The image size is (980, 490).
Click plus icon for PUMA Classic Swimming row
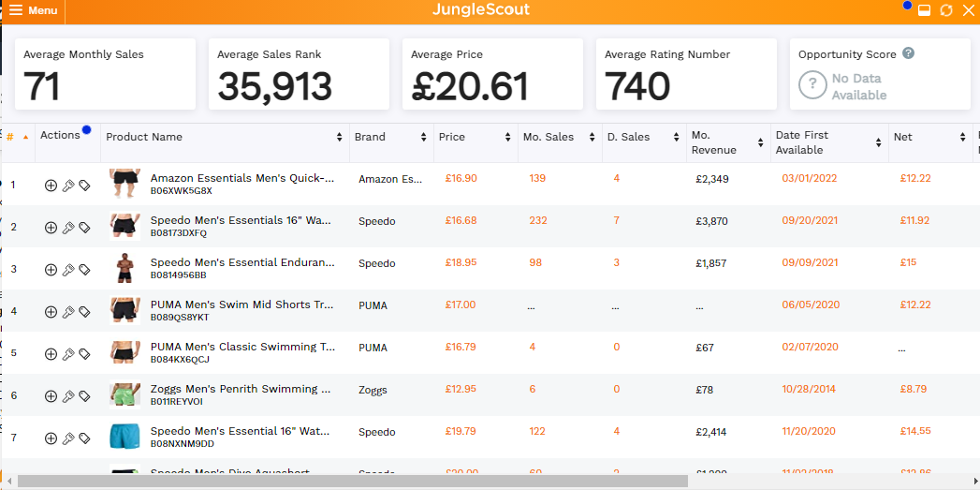tap(51, 353)
